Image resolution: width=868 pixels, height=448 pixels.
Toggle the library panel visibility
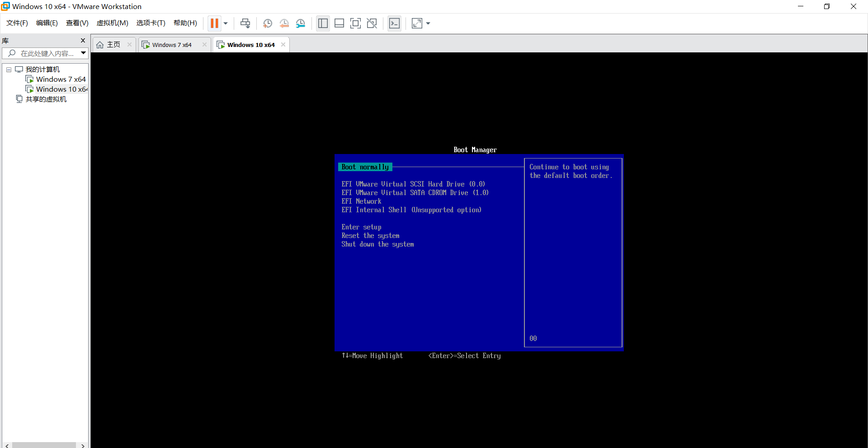click(x=323, y=23)
